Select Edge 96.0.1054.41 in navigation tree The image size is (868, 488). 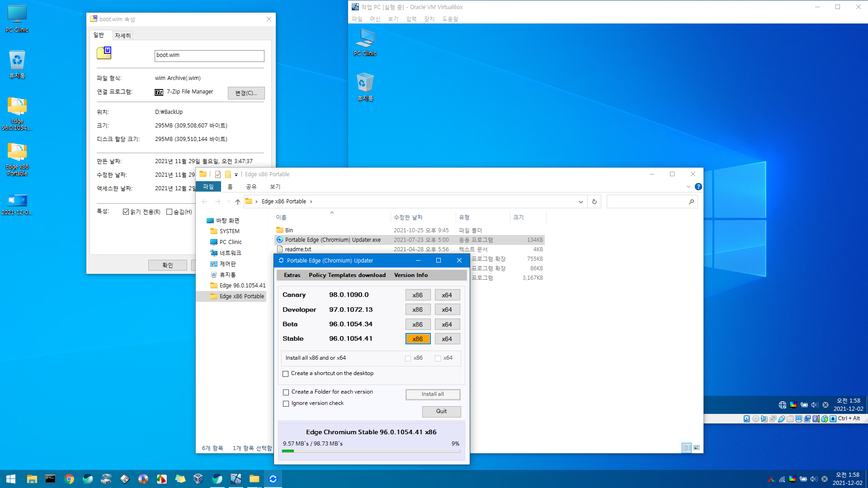(x=242, y=286)
